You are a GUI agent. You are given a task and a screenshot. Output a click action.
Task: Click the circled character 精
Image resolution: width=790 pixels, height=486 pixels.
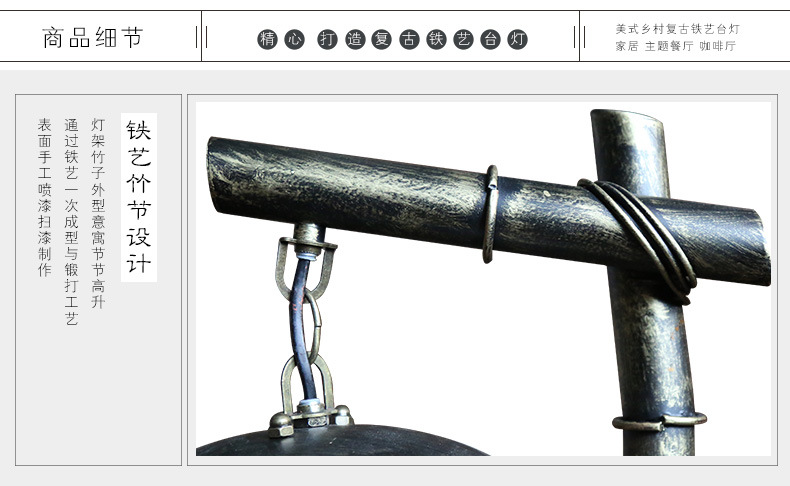coord(267,39)
